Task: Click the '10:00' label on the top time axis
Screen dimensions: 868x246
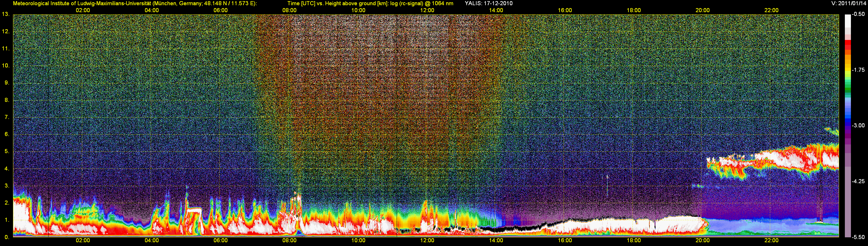Action: [x=358, y=10]
